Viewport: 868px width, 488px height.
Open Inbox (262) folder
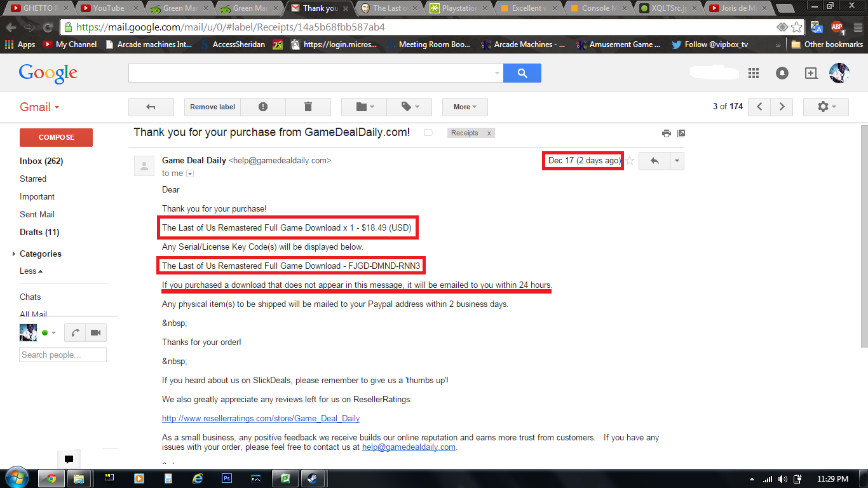tap(41, 161)
